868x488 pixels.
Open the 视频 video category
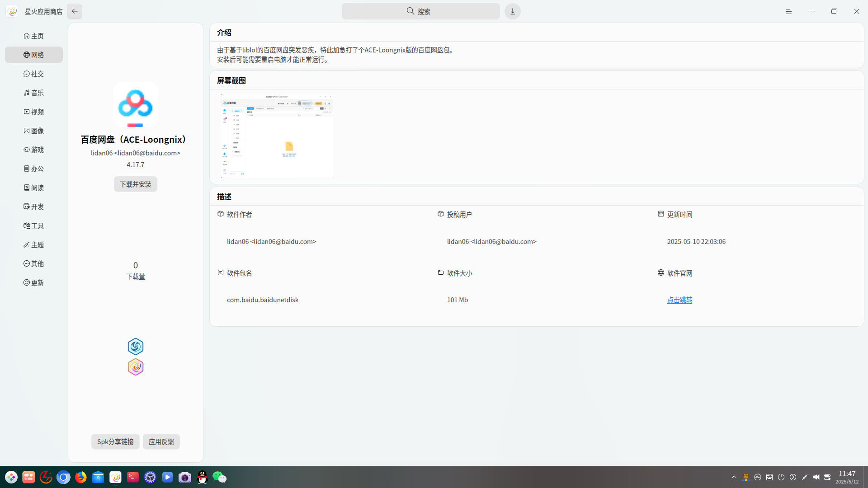[x=34, y=112]
